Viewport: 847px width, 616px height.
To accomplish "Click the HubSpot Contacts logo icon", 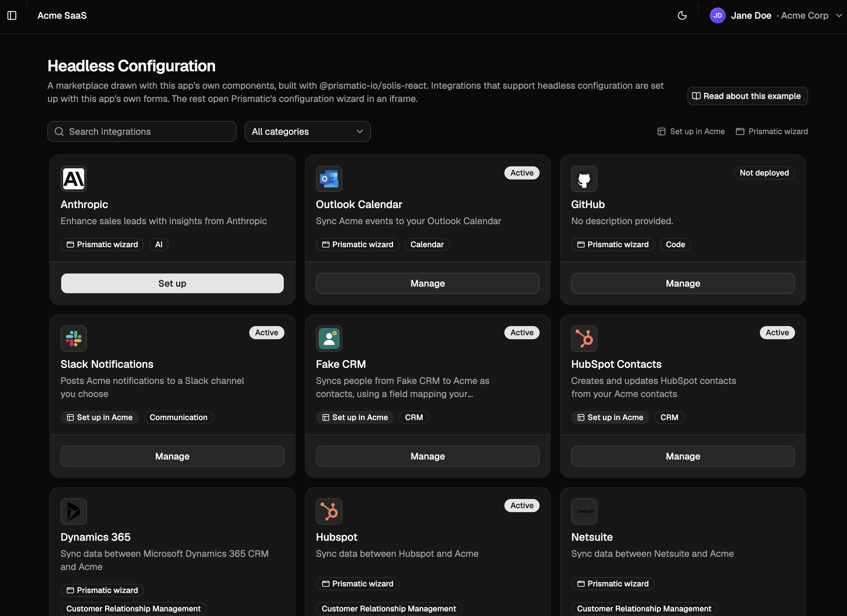I will click(584, 339).
